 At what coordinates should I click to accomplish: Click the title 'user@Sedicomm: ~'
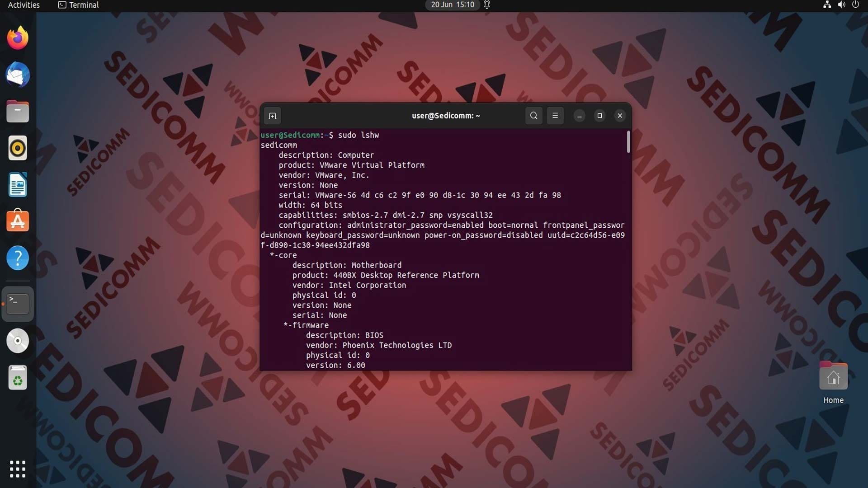coord(446,116)
